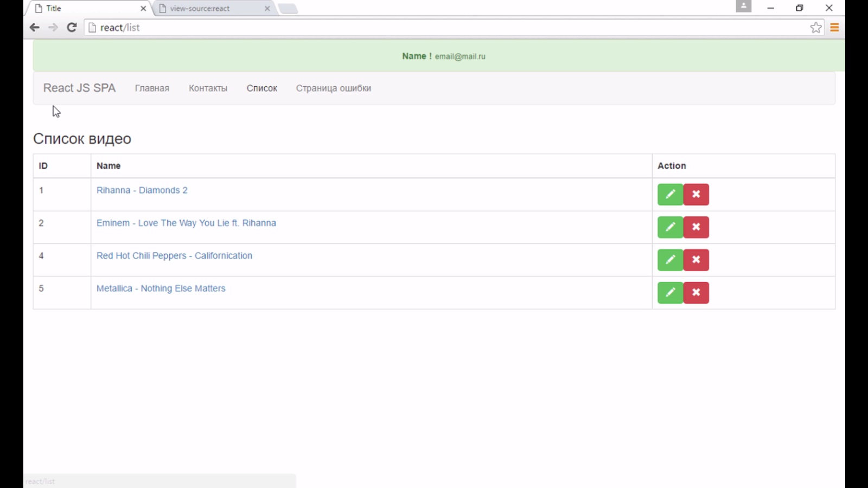Click the ID column header

point(62,166)
